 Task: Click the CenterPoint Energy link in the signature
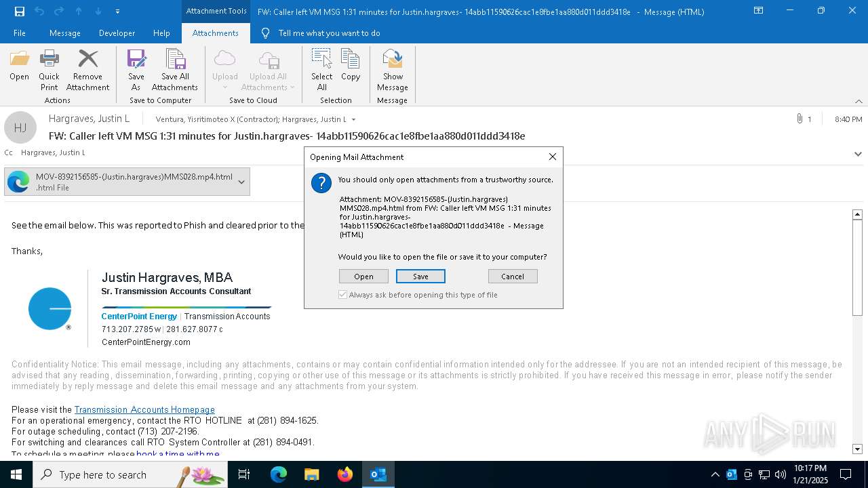(x=139, y=316)
